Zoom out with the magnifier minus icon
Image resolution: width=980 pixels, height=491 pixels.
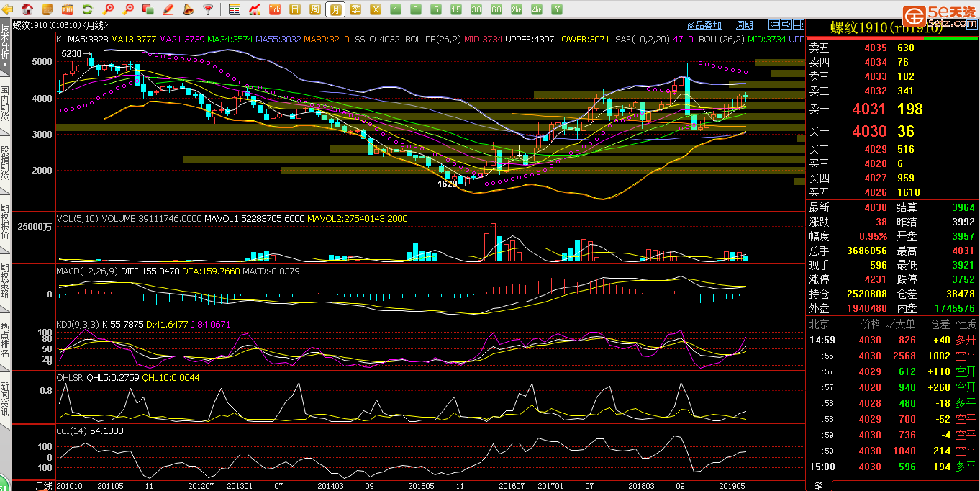tap(128, 9)
